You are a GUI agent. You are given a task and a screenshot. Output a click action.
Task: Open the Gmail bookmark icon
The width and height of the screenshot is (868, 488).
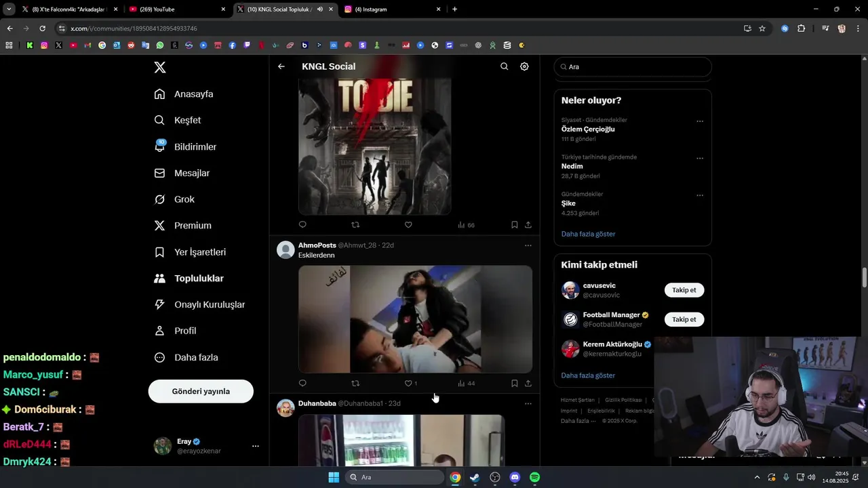[87, 45]
